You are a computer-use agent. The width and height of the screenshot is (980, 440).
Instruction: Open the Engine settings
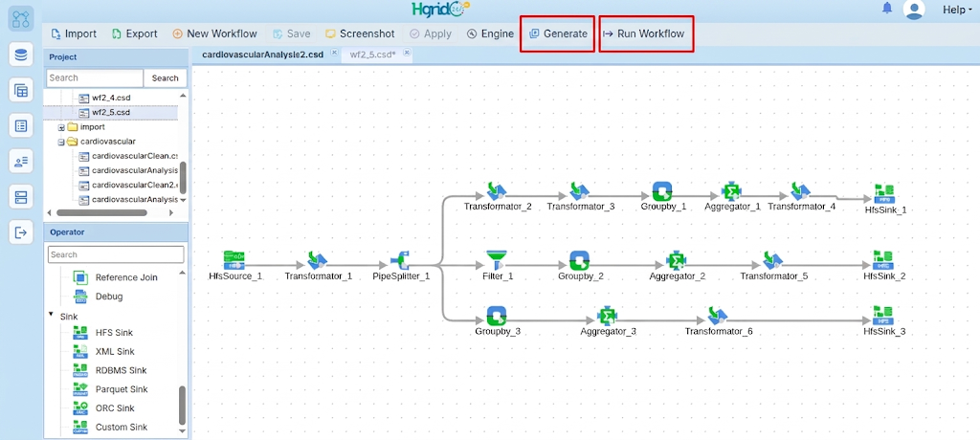(490, 33)
